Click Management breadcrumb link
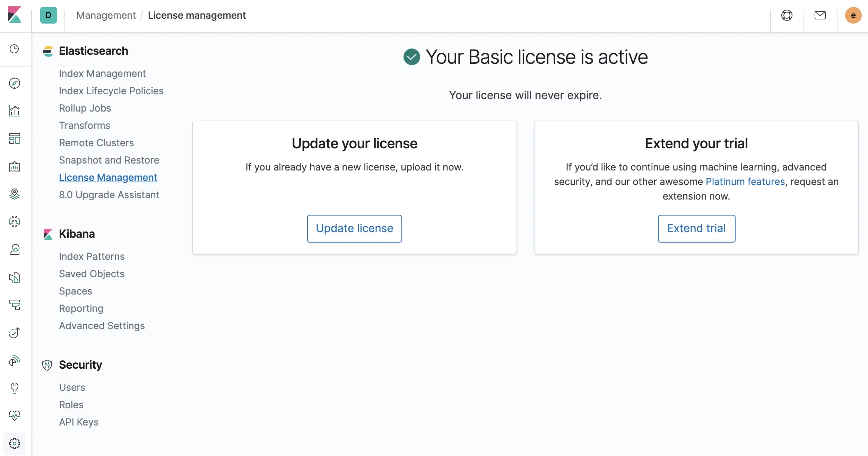Image resolution: width=868 pixels, height=456 pixels. coord(106,15)
